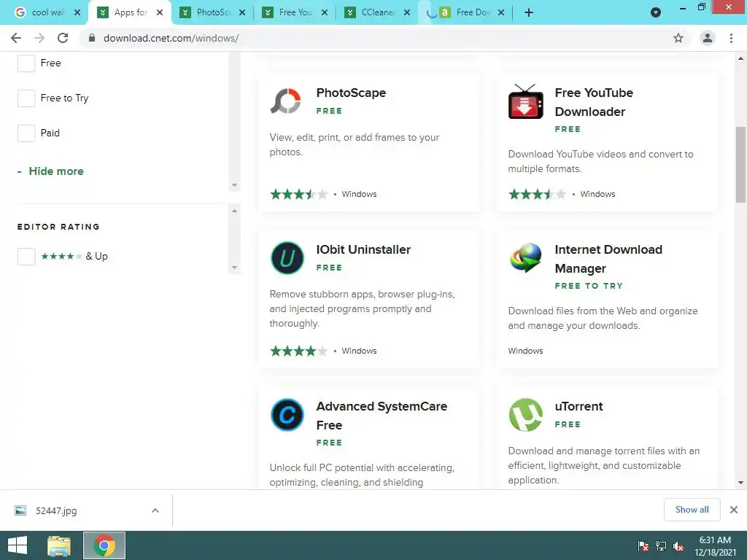The height and width of the screenshot is (560, 747).
Task: Open the PhotoScape title link
Action: pos(351,93)
